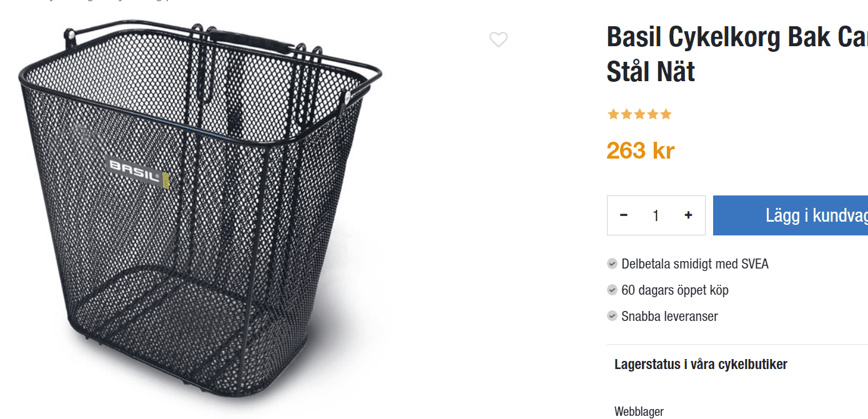Click the 60 dagars öppet köp text

(x=675, y=290)
